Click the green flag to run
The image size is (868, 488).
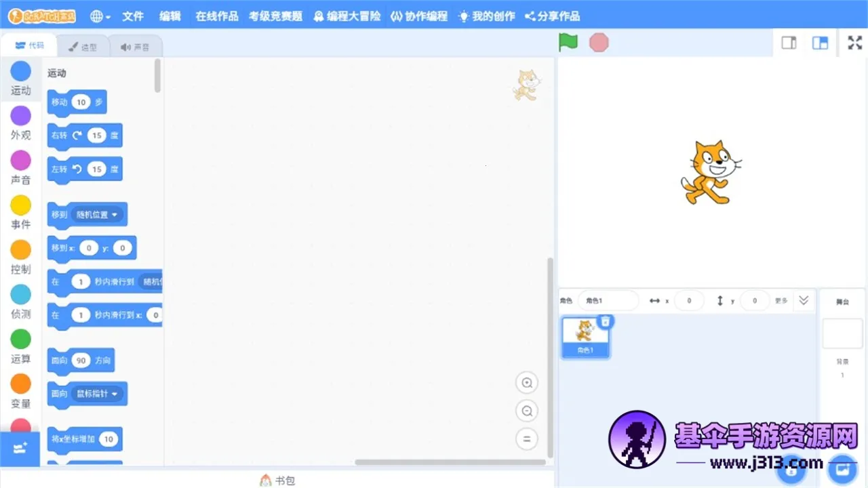click(568, 43)
